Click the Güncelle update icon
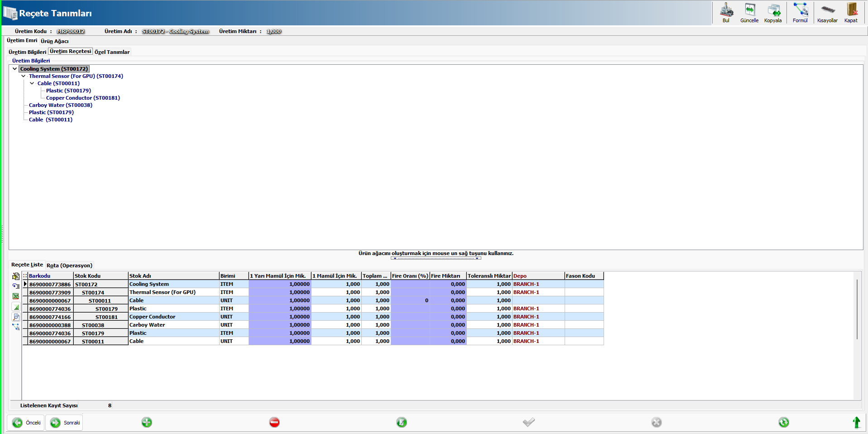The width and height of the screenshot is (868, 434). pyautogui.click(x=749, y=12)
